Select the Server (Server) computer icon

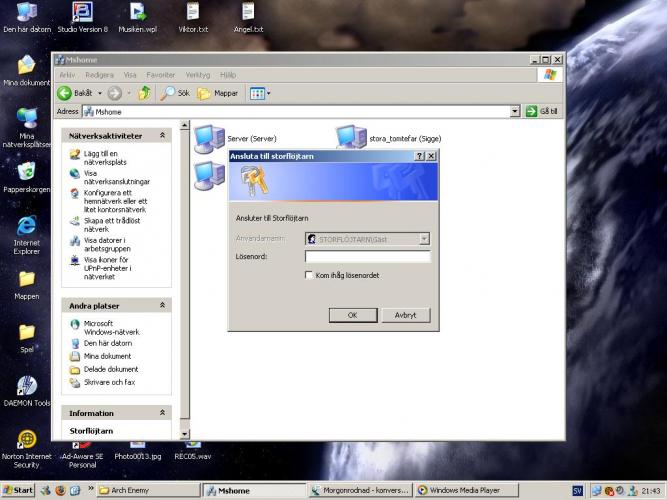point(209,138)
